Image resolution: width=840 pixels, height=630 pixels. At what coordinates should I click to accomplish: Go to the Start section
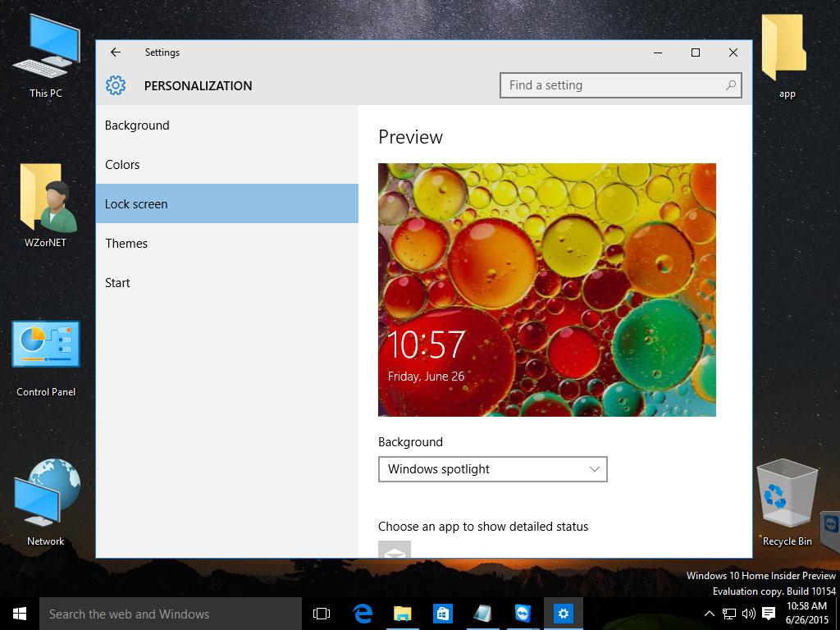[x=117, y=283]
